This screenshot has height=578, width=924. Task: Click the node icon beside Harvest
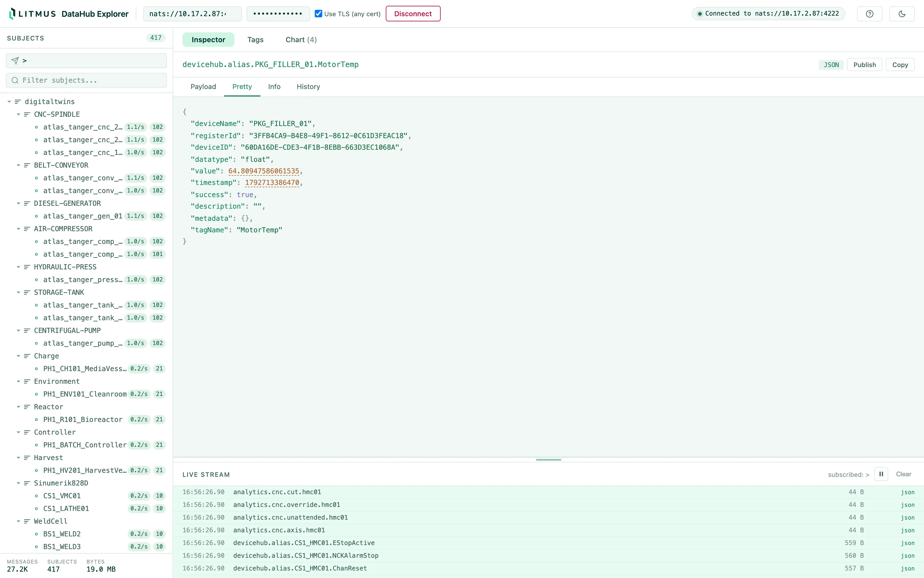(x=27, y=457)
